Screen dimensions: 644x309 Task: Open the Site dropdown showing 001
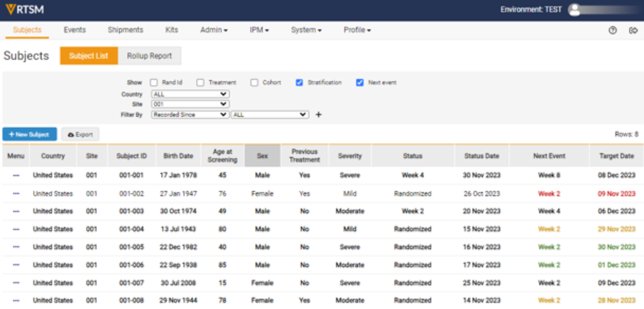(190, 104)
